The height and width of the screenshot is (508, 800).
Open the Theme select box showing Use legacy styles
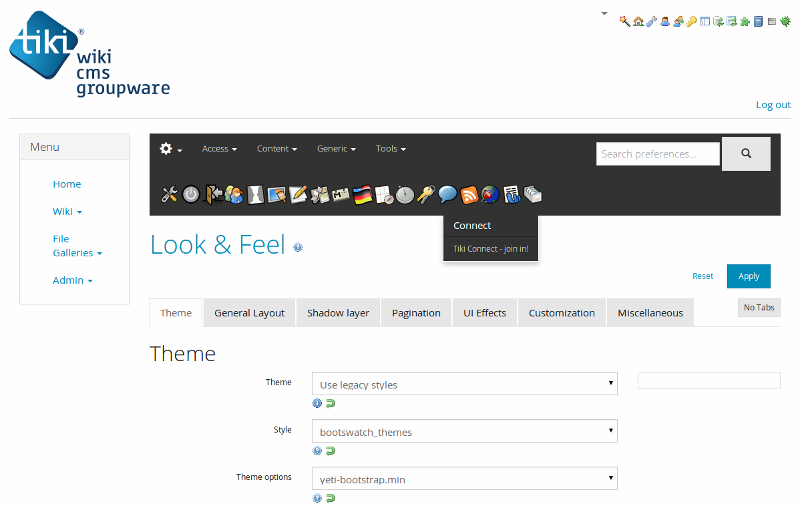click(465, 384)
